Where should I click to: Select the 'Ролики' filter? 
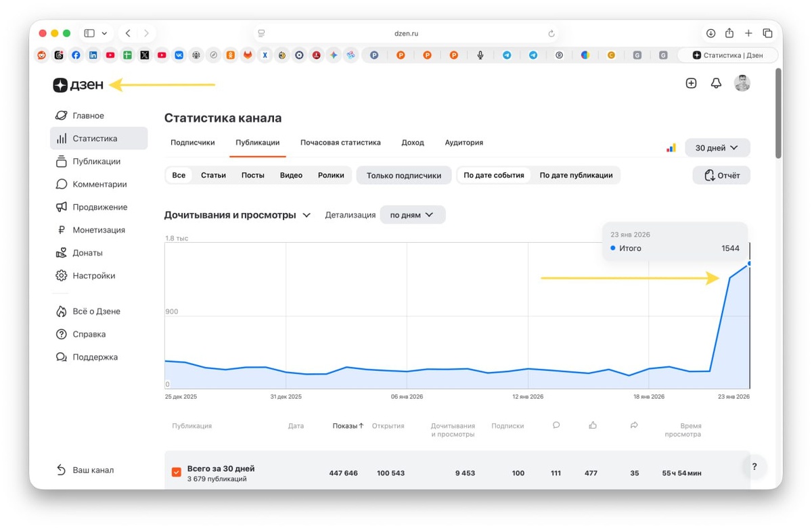pyautogui.click(x=331, y=175)
